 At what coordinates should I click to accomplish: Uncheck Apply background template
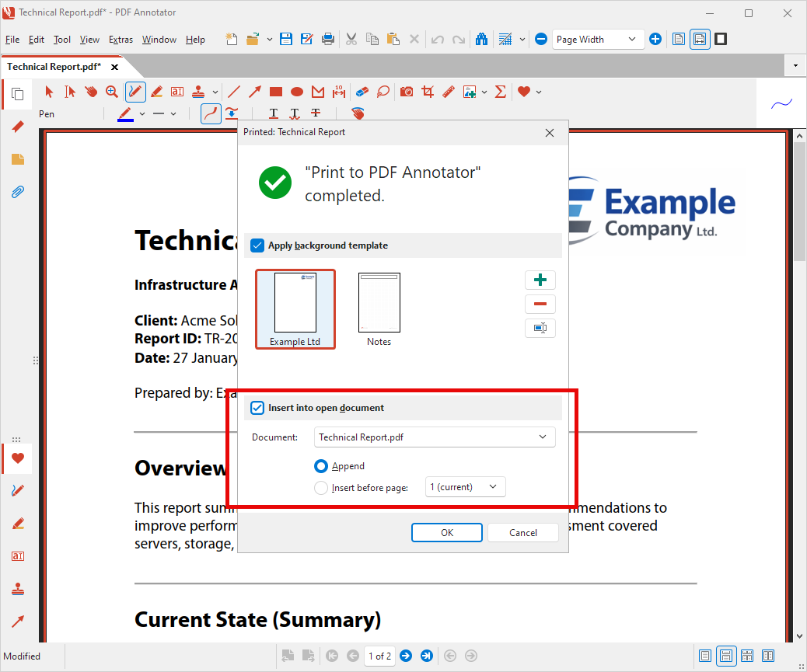[x=257, y=245]
